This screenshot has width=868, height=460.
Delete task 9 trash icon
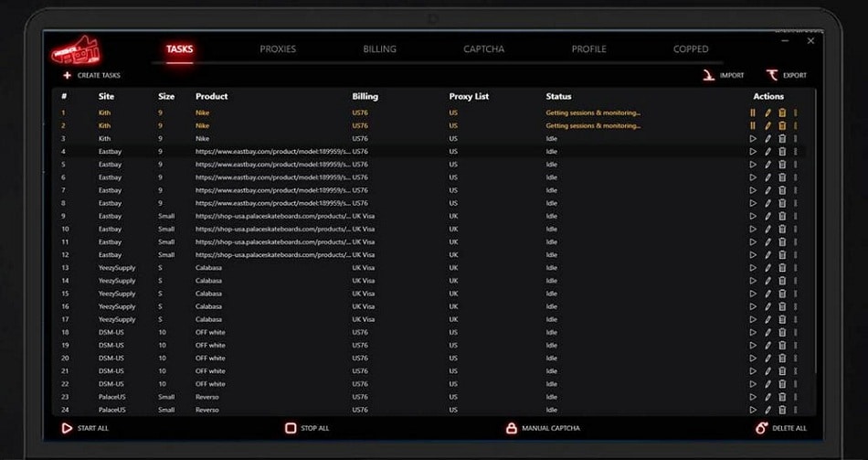click(782, 216)
